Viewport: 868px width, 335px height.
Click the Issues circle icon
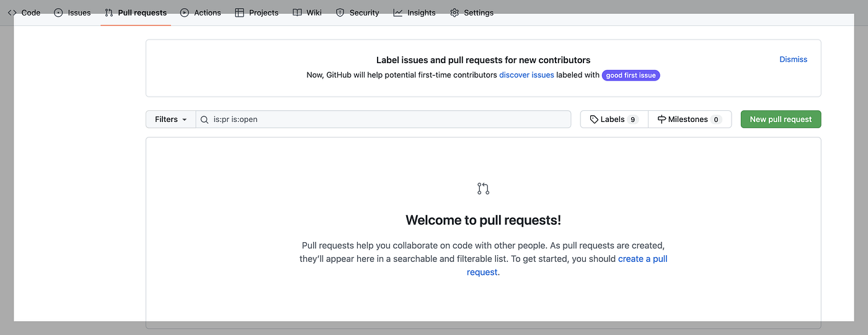(58, 12)
